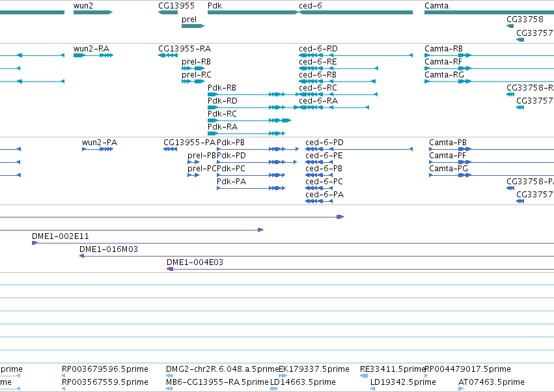Viewport: 554px width, 392px height.
Task: Click EST RE33411.5prime
Action: pos(392,369)
